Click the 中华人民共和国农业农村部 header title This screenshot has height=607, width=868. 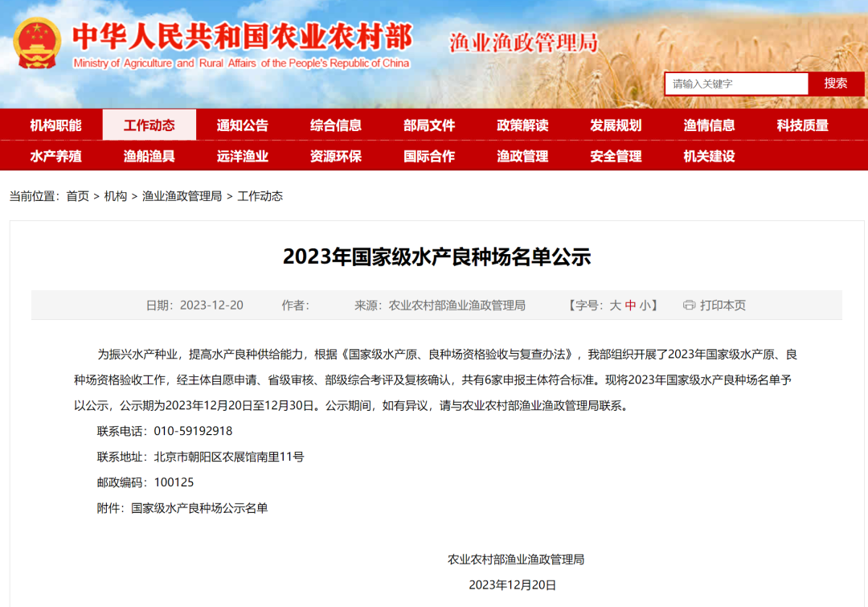coord(243,36)
